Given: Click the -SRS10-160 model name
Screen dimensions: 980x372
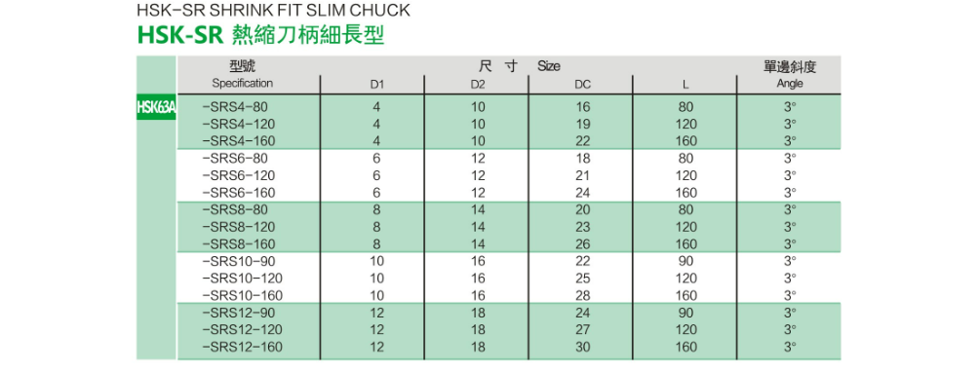Looking at the screenshot, I should 243,295.
